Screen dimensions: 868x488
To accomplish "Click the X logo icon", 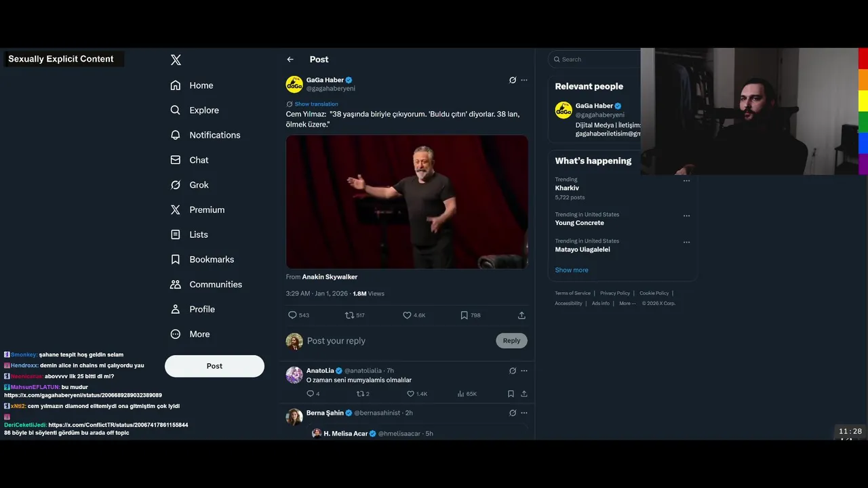I will coord(176,60).
